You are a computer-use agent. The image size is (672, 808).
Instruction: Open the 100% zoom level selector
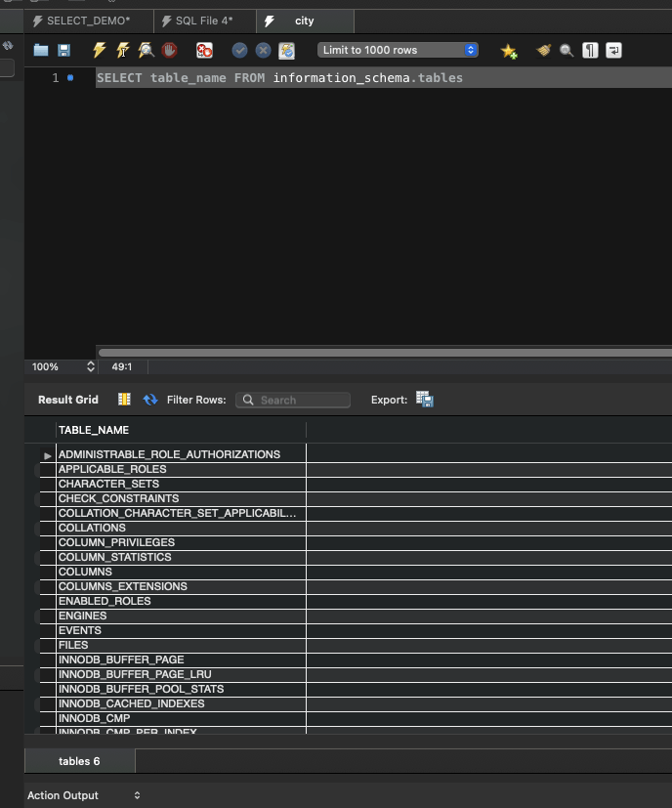click(x=63, y=367)
